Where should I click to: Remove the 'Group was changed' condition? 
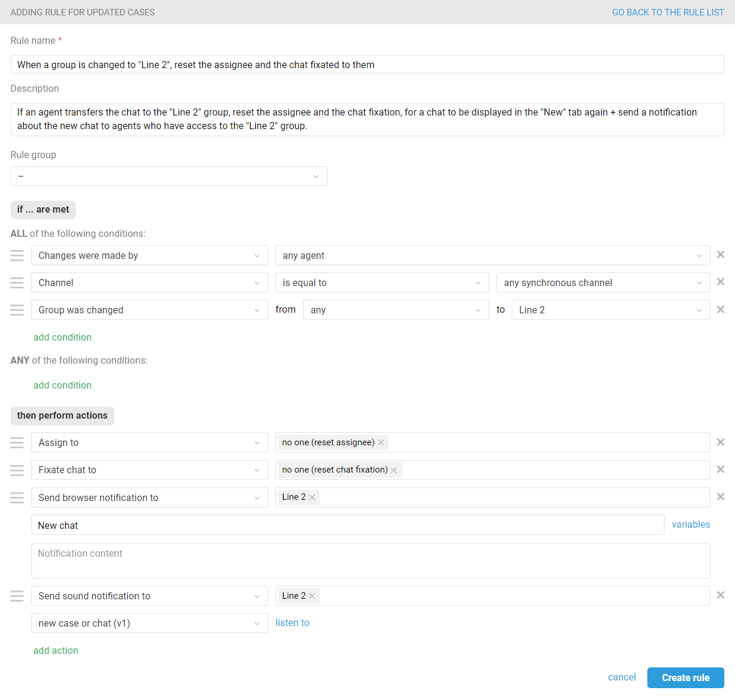pyautogui.click(x=720, y=310)
